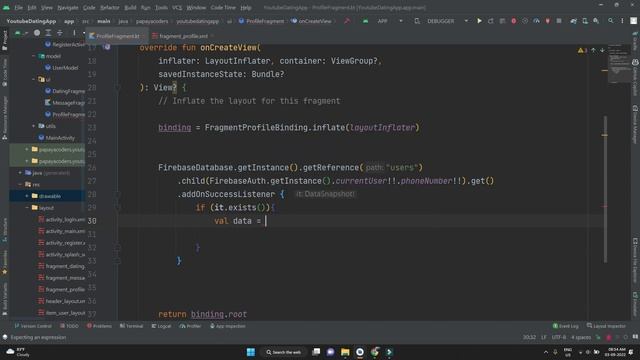Open File Explorer from the taskbar
640x360 pixels.
tap(345, 352)
